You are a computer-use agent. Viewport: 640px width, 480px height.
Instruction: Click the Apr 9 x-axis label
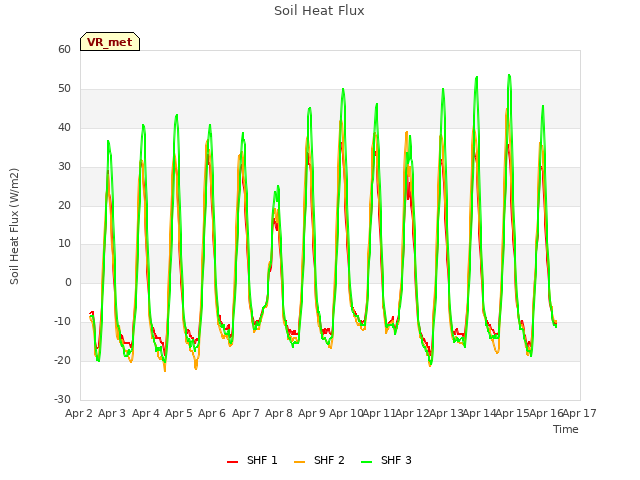(x=312, y=413)
